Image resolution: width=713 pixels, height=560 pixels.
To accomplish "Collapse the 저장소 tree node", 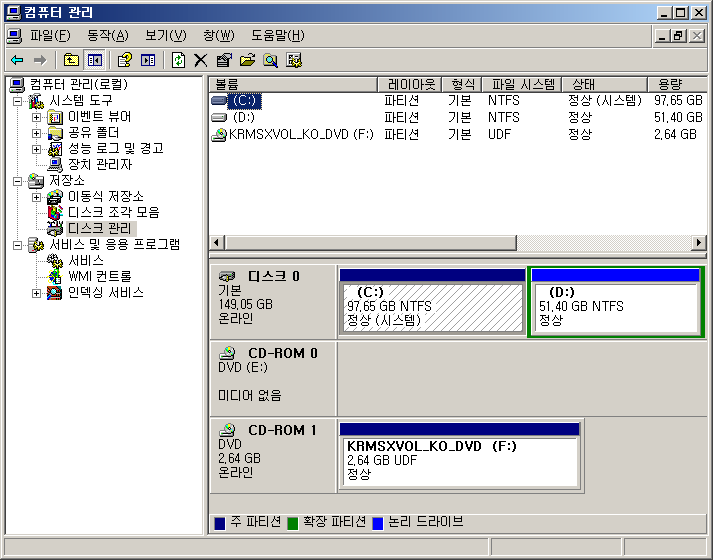I will pyautogui.click(x=17, y=181).
